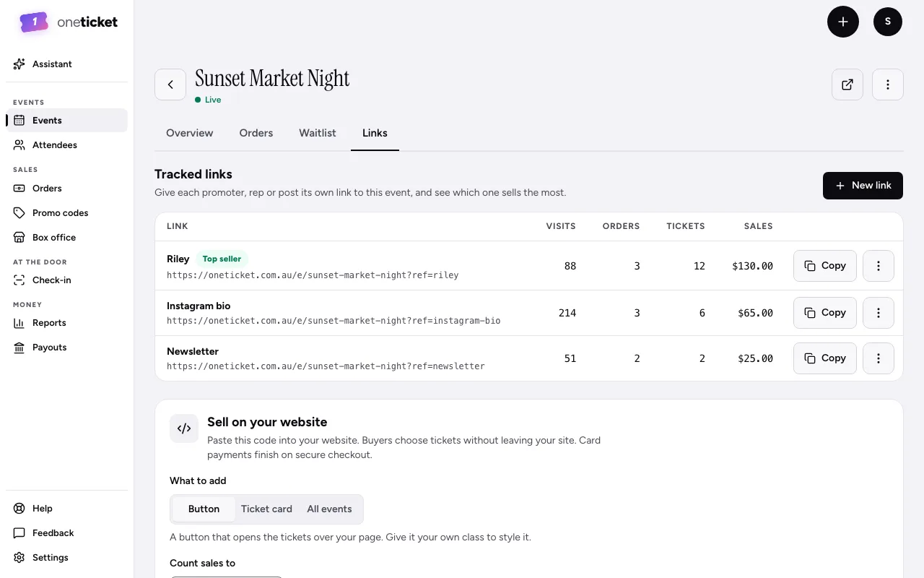Open event more options menu
The image size is (924, 578).
point(888,85)
